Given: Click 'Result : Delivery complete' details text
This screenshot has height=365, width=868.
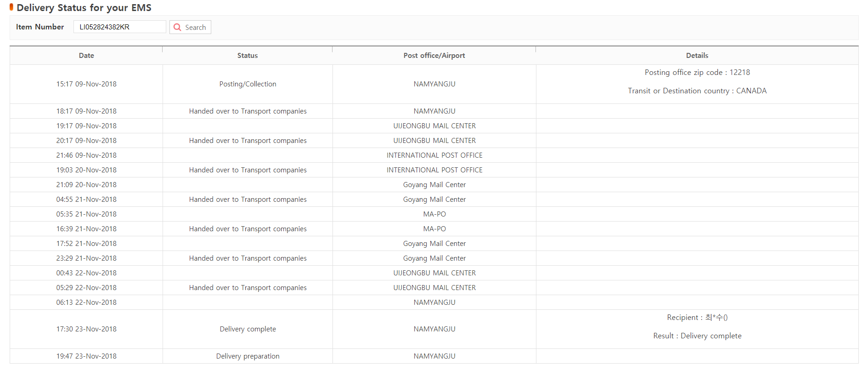Looking at the screenshot, I should [x=697, y=336].
